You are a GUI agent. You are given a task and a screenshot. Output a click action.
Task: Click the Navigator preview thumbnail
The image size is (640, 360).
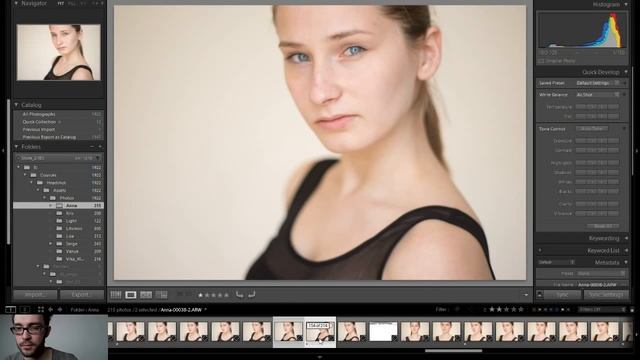59,52
